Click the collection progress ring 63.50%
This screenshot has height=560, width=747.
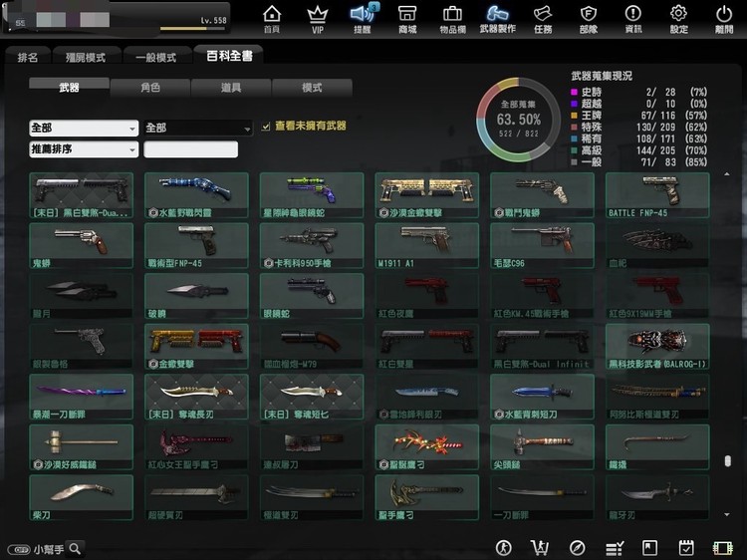tap(518, 120)
